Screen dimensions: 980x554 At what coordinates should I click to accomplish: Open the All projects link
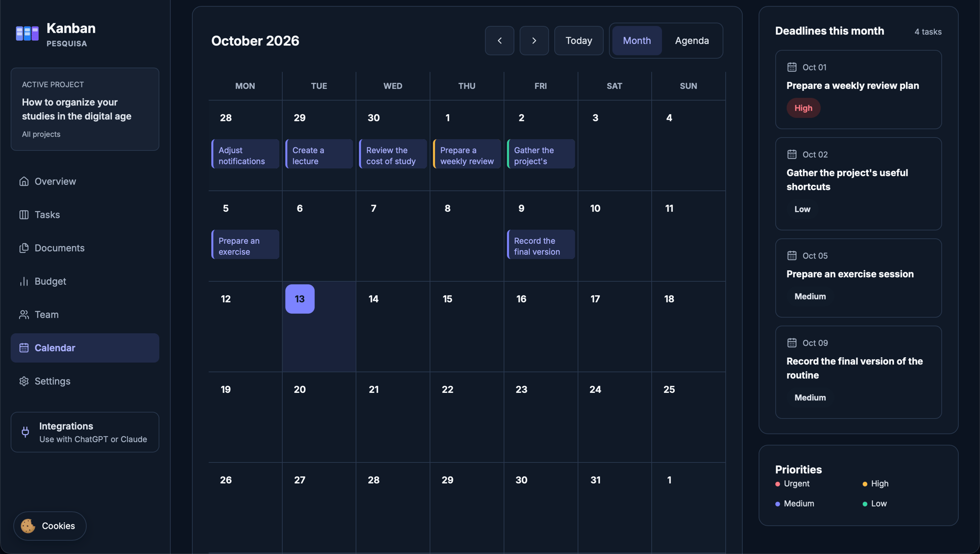[41, 134]
